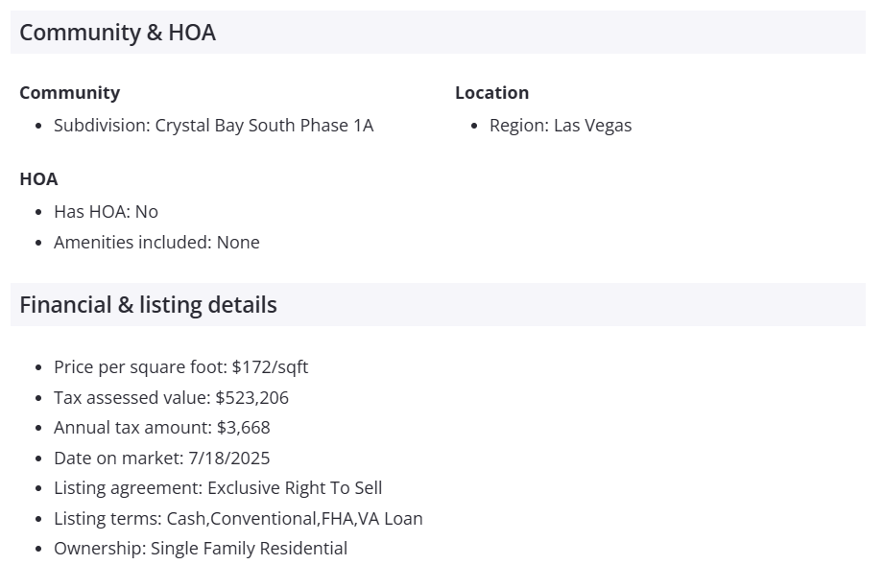The height and width of the screenshot is (588, 884).
Task: Click the Crystal Bay South Phase 1A name
Action: [264, 126]
